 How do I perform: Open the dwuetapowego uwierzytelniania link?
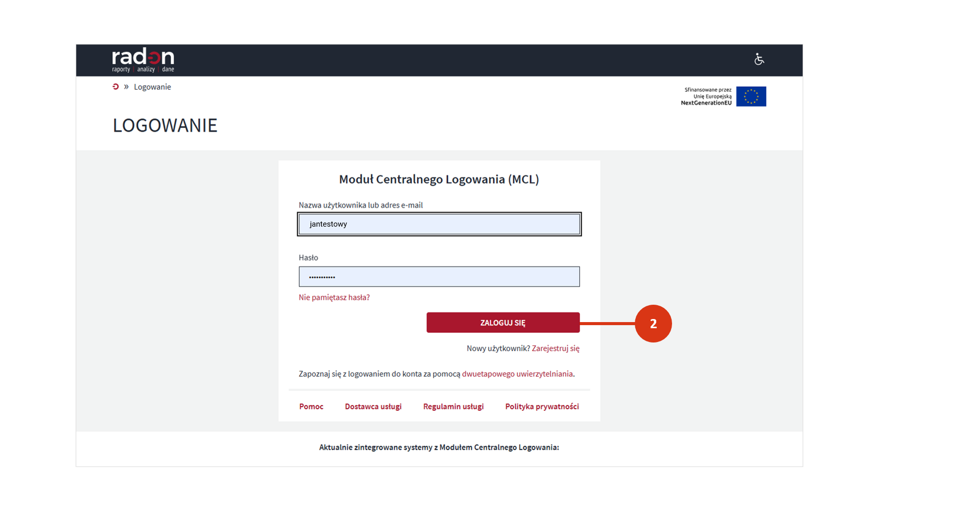[517, 374]
